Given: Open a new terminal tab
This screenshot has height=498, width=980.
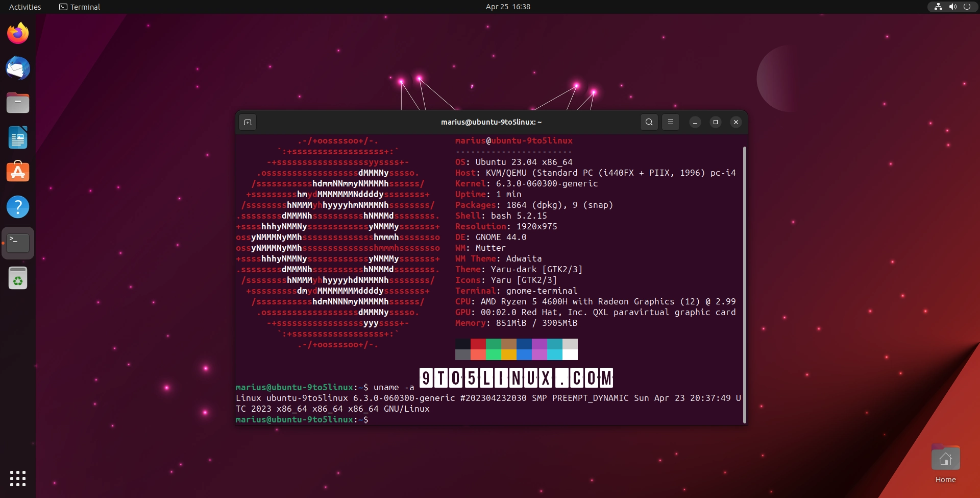Looking at the screenshot, I should click(247, 122).
